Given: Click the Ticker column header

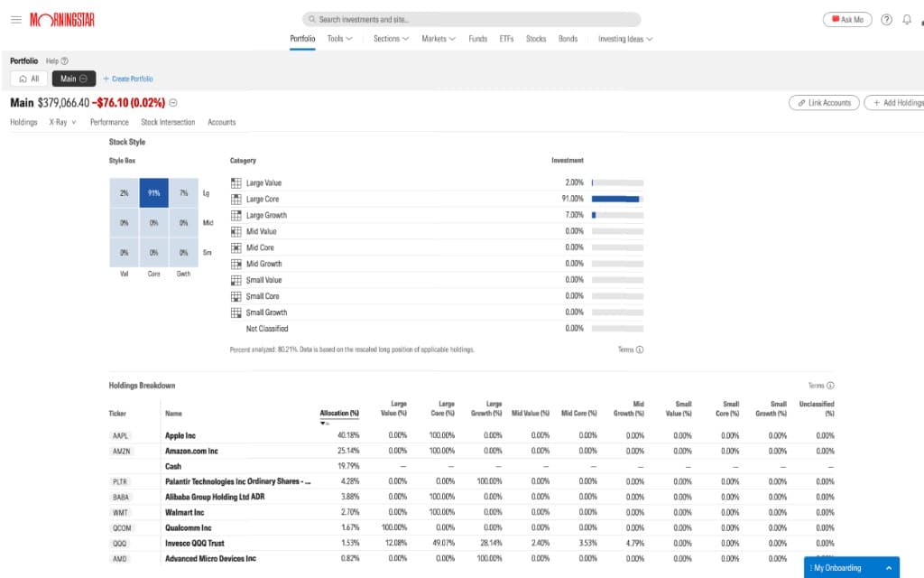Looking at the screenshot, I should [x=117, y=414].
